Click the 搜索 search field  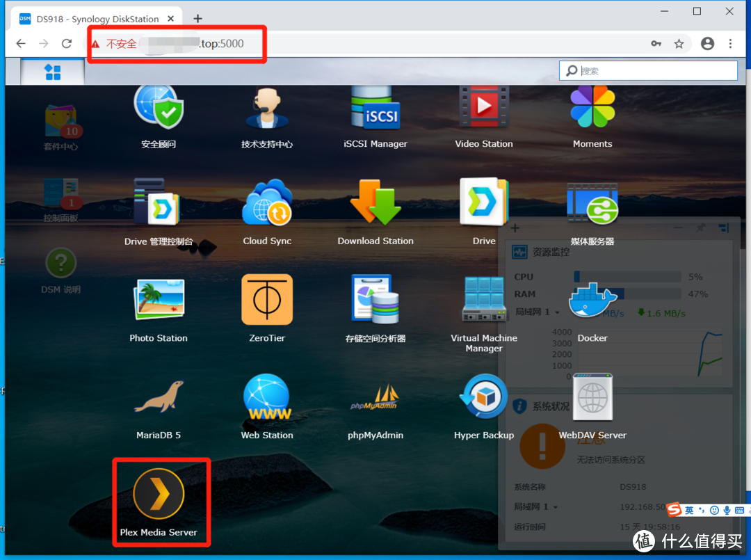click(648, 71)
